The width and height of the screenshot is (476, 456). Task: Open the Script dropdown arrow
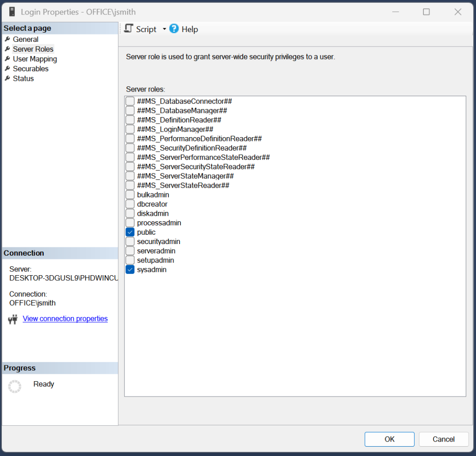coord(164,29)
